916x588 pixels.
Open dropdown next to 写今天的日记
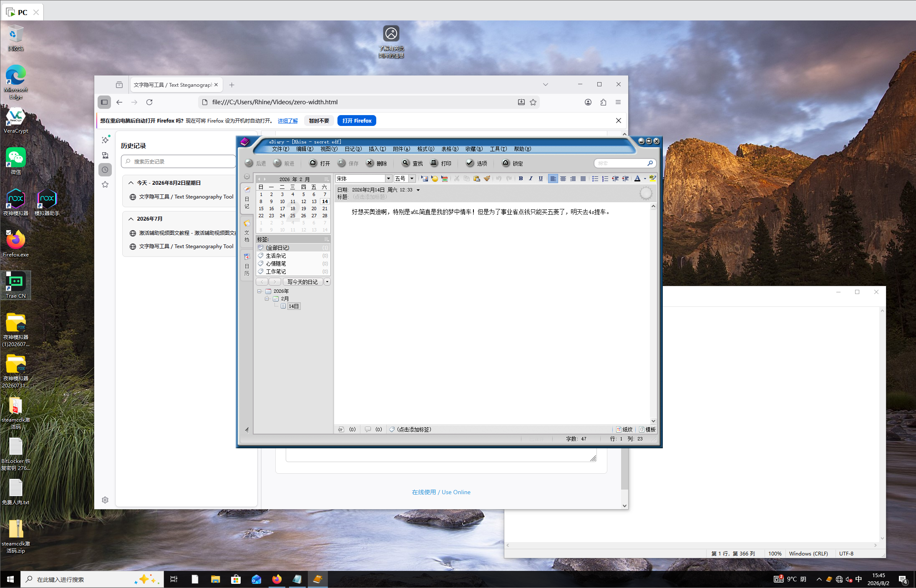click(x=327, y=282)
